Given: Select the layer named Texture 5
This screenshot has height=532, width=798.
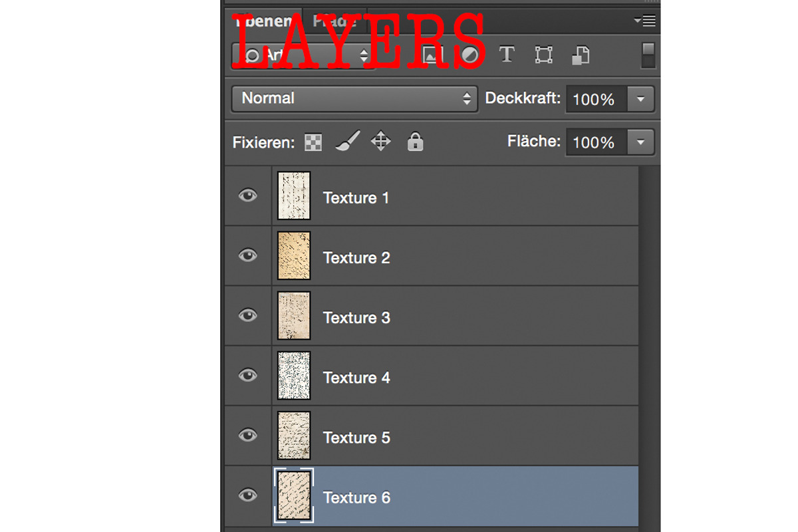Looking at the screenshot, I should click(x=356, y=437).
